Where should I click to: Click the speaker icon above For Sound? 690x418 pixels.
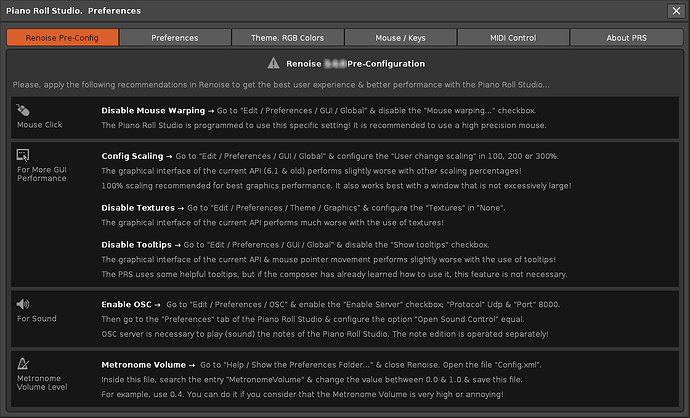[x=23, y=304]
